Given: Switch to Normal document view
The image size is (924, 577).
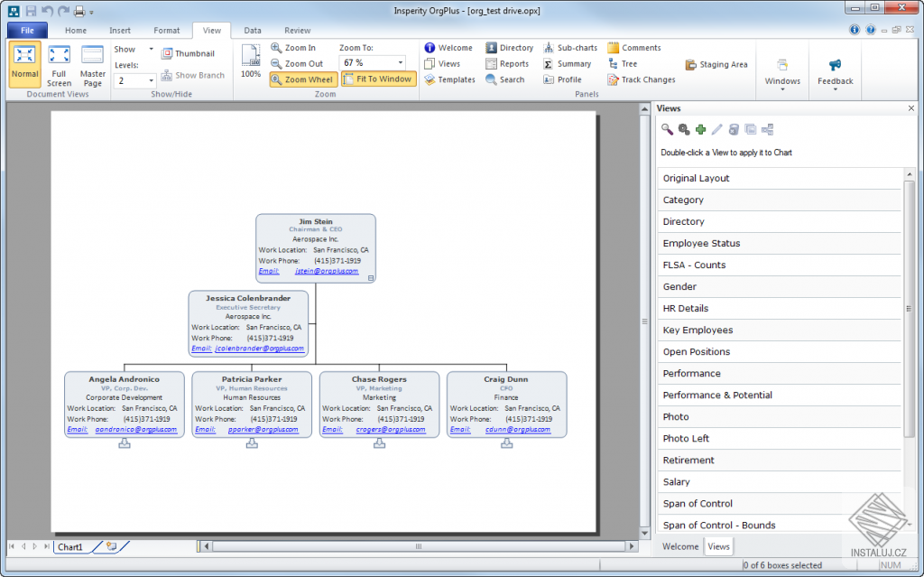Looking at the screenshot, I should (24, 64).
